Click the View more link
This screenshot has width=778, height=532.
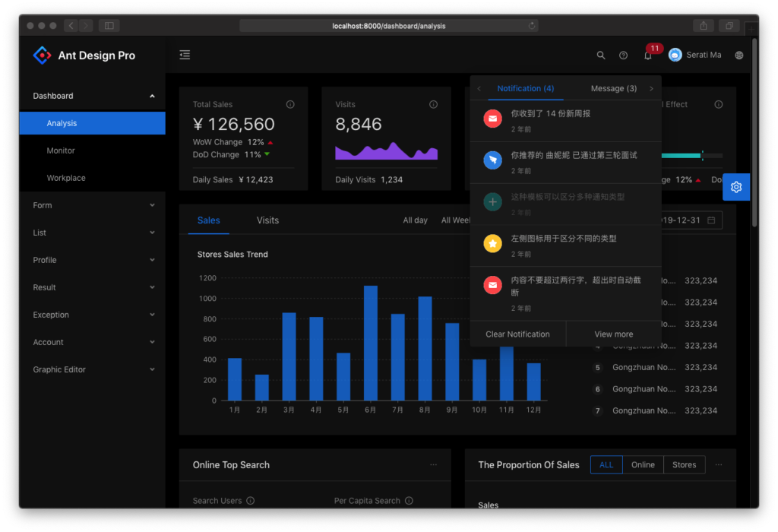pos(612,334)
